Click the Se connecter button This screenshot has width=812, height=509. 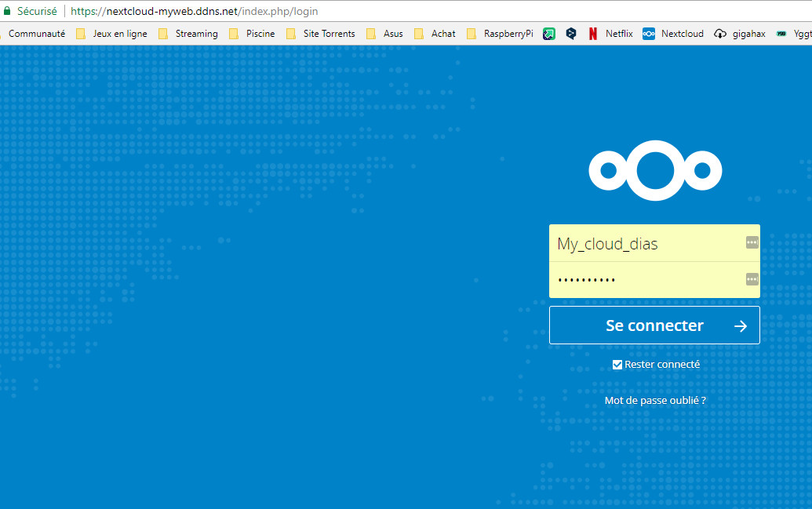point(654,325)
